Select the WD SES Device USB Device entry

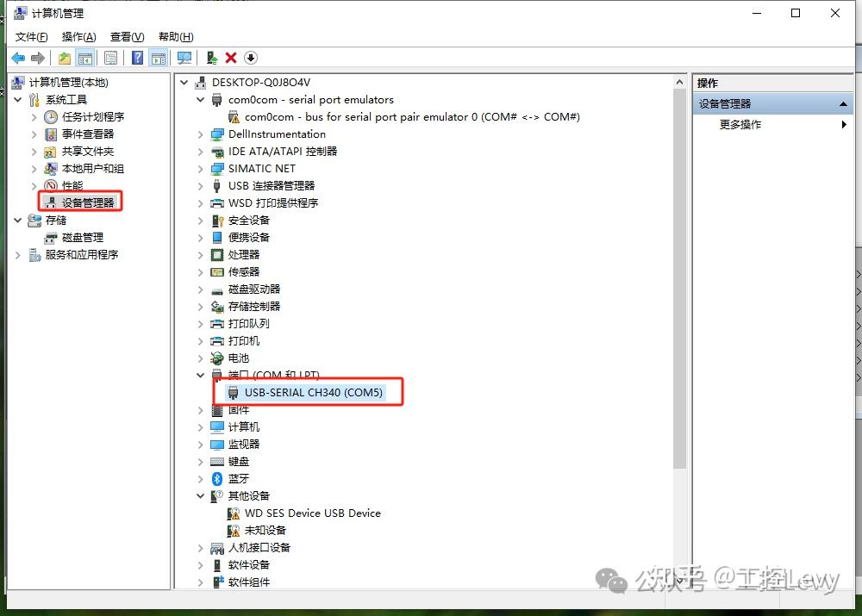point(312,513)
